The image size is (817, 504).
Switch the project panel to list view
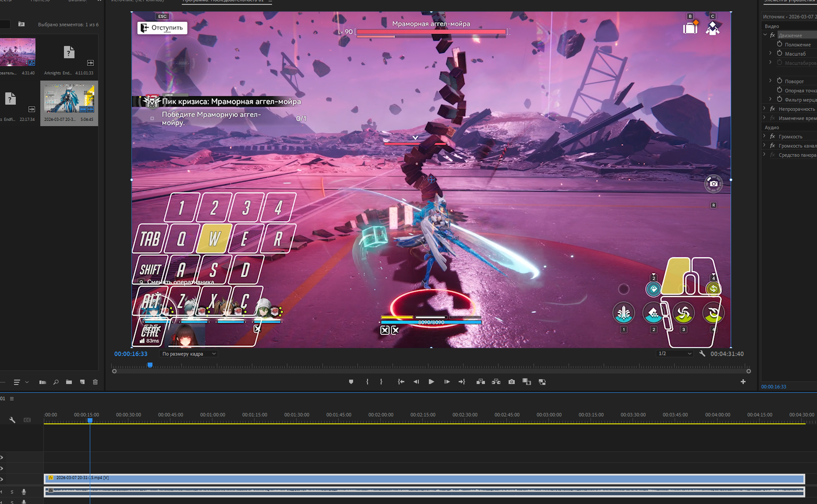click(17, 382)
